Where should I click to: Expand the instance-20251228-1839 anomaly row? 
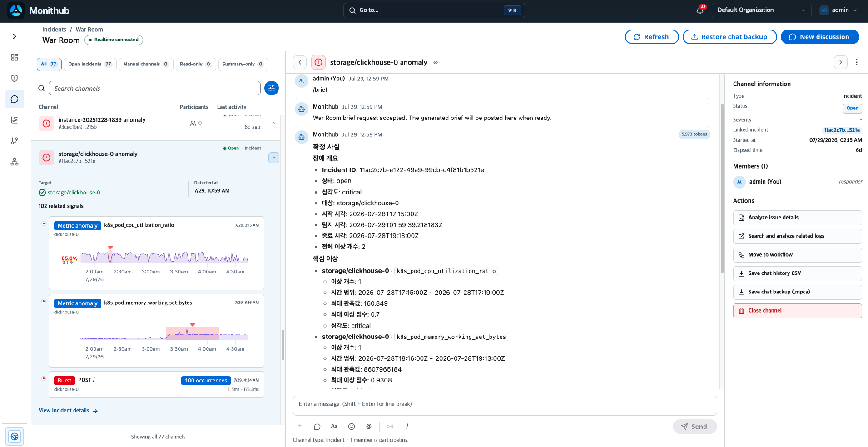[x=273, y=123]
